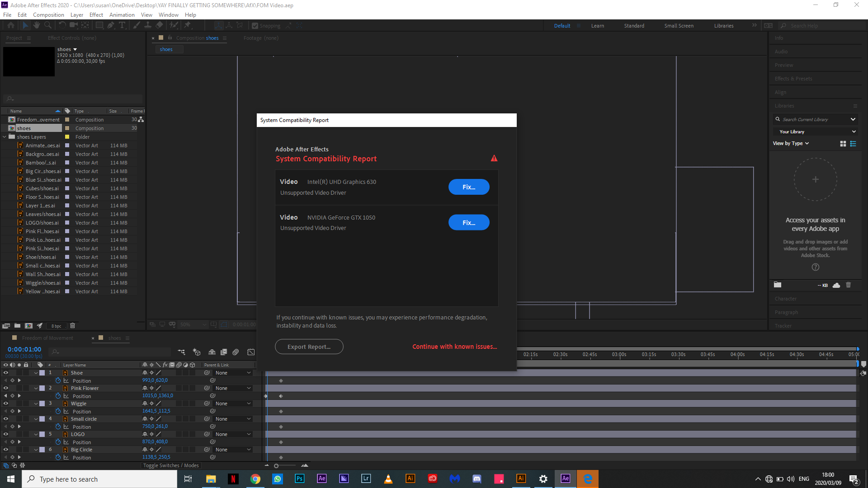The height and width of the screenshot is (488, 868).
Task: Select the Type tool
Action: tap(122, 25)
